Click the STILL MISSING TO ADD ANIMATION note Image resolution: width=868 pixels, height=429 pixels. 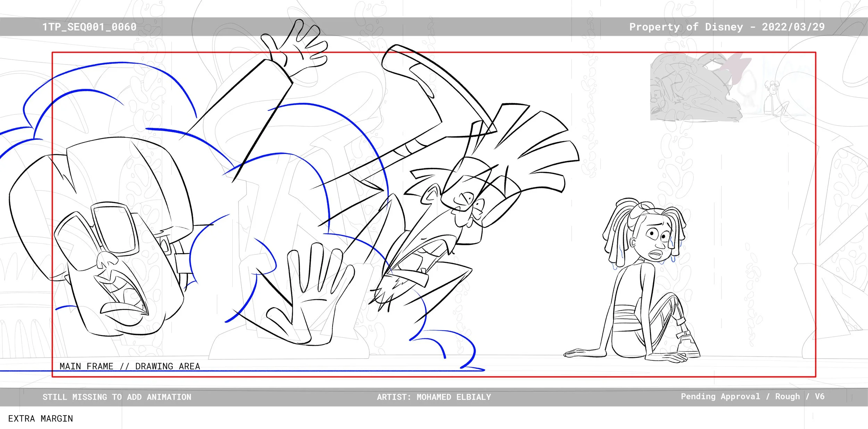[117, 397]
